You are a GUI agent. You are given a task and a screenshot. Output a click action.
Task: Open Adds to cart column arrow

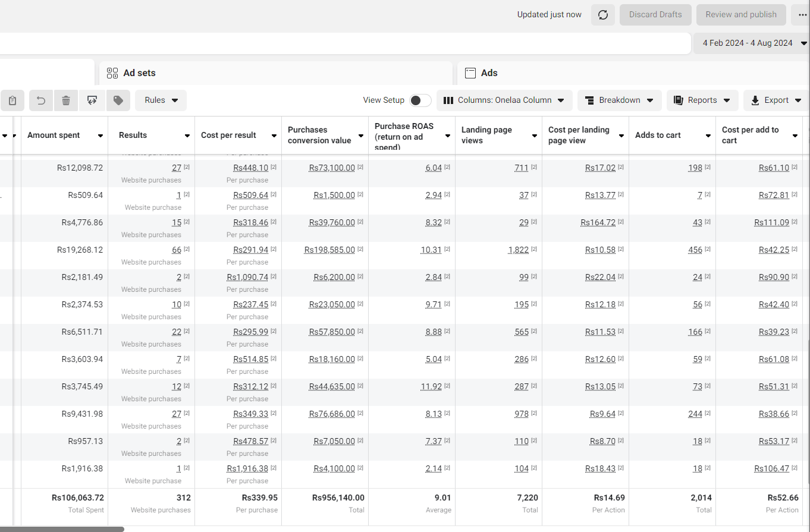point(708,136)
